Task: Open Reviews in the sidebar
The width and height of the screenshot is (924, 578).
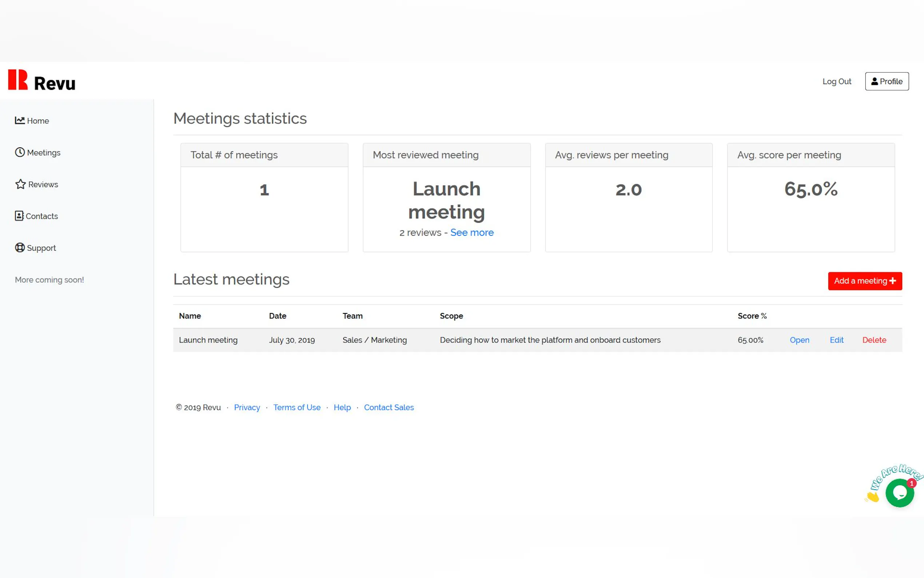Action: [37, 184]
